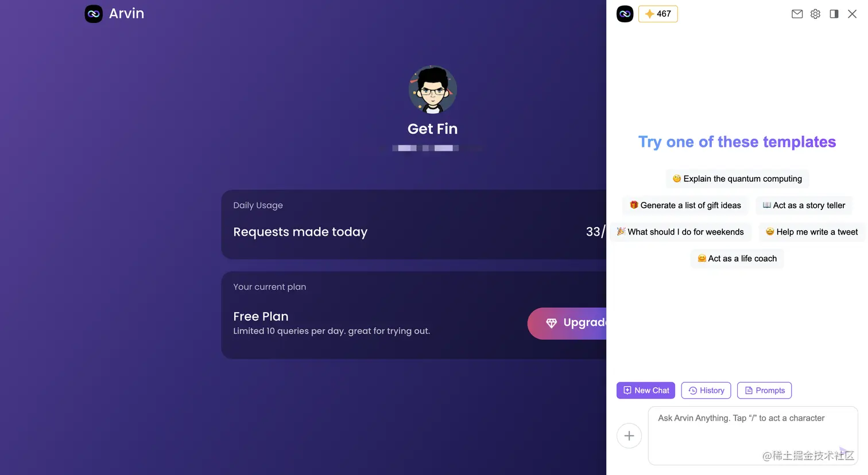This screenshot has height=475, width=868.
Task: Pick the Act as a story teller template
Action: pyautogui.click(x=804, y=205)
